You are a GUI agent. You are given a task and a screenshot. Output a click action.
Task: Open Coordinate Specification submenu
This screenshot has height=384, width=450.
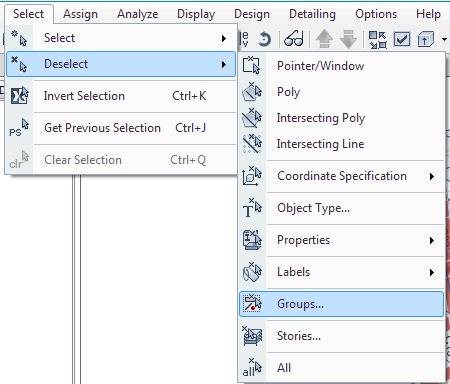pyautogui.click(x=341, y=176)
